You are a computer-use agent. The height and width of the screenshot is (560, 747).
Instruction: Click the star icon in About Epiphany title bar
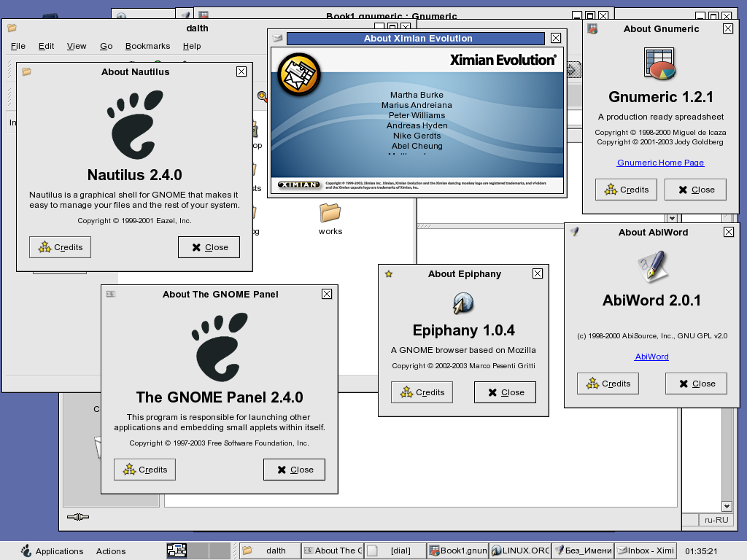(389, 274)
